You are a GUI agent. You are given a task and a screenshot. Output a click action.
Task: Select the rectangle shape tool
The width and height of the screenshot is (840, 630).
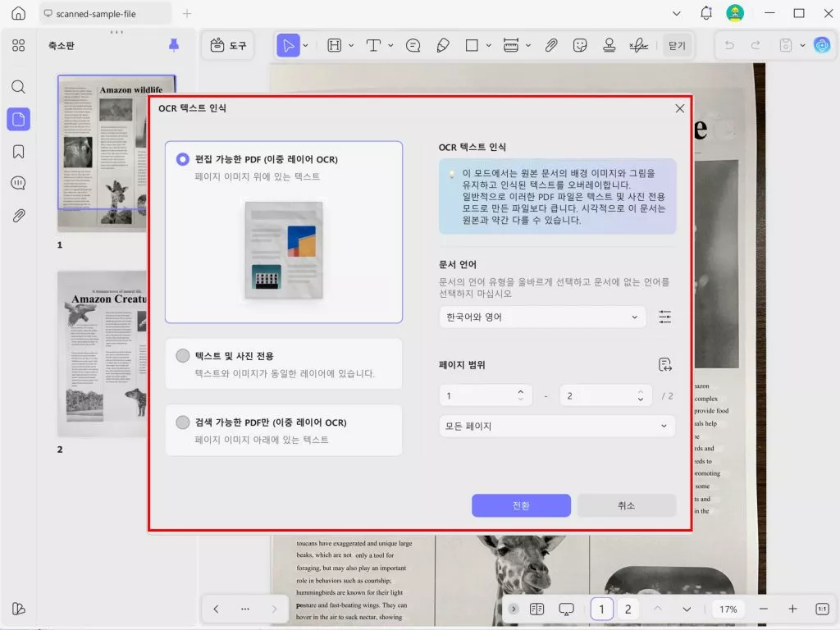[472, 46]
